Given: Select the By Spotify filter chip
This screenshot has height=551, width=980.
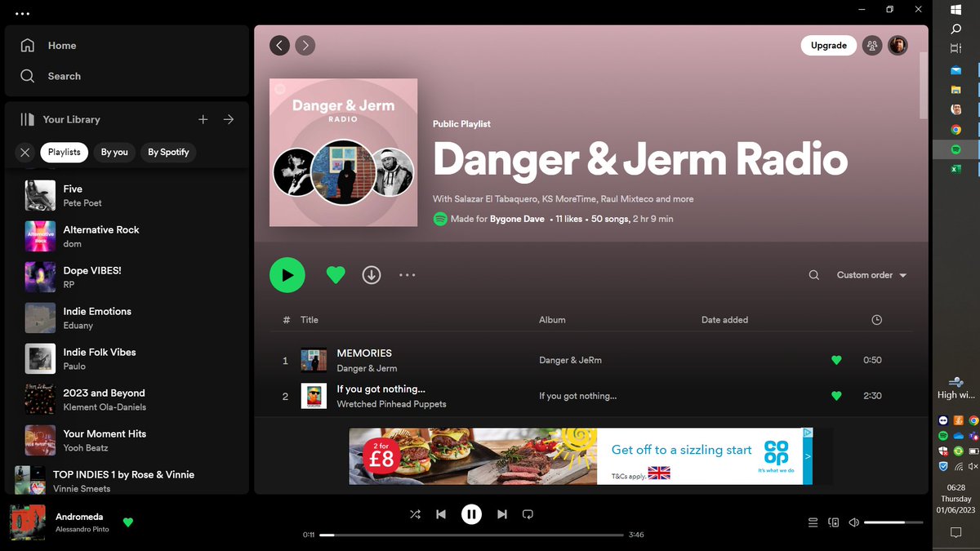Looking at the screenshot, I should point(168,152).
